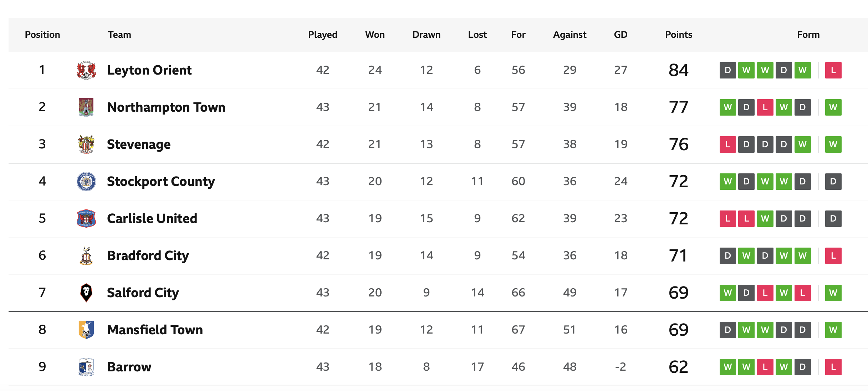Open the Leyton Orient team link
The image size is (868, 391).
[x=149, y=70]
